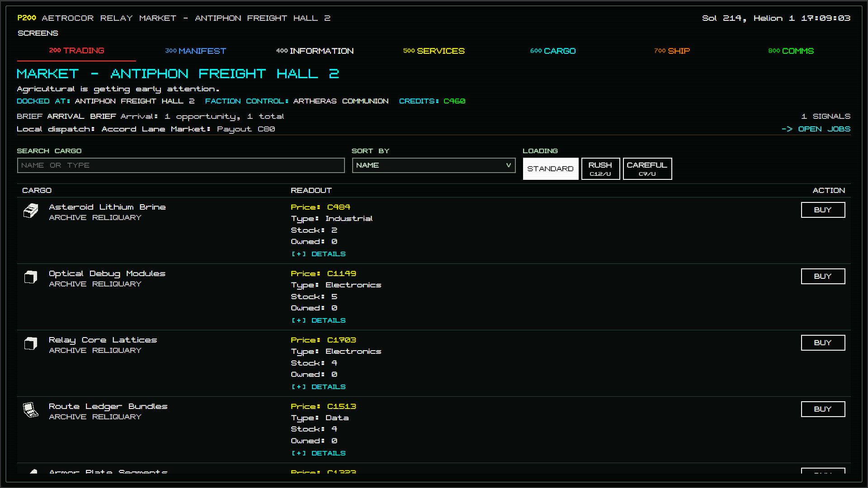The height and width of the screenshot is (488, 868).
Task: Click the P200 page code label
Action: click(27, 18)
